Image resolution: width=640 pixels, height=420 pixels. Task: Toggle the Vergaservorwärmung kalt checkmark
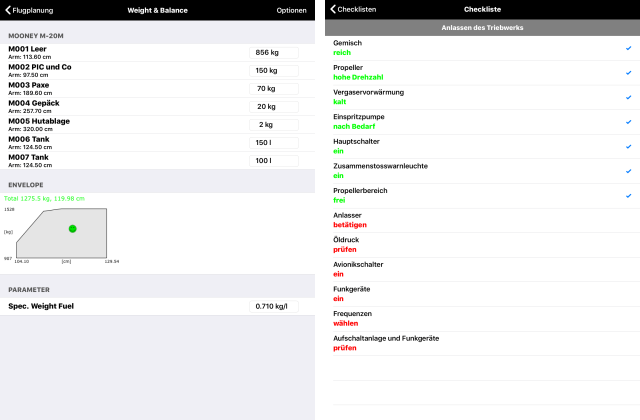click(x=627, y=97)
